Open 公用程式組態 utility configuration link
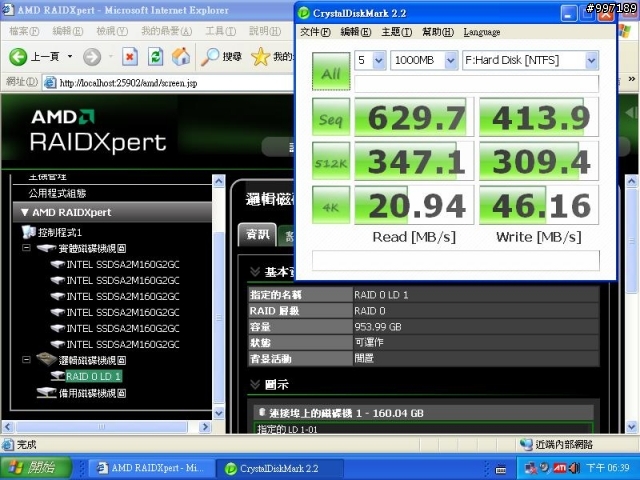Viewport: 640px width, 480px height. point(57,193)
